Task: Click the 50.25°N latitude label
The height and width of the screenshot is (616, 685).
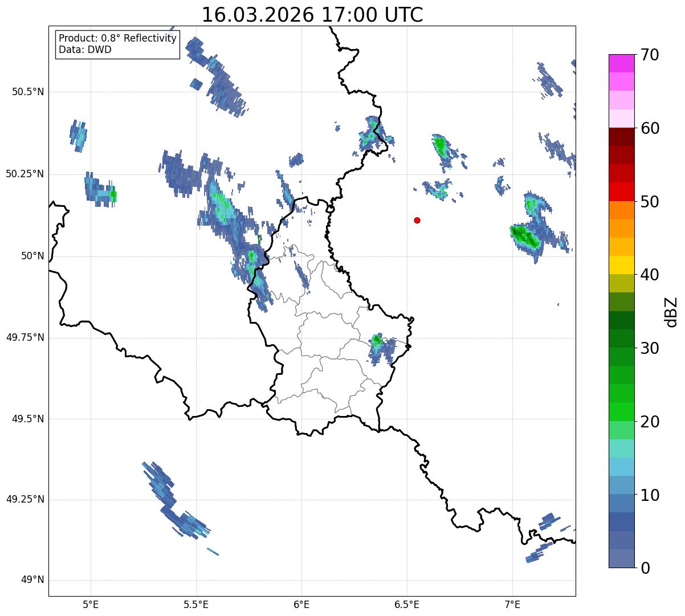Action: point(25,174)
